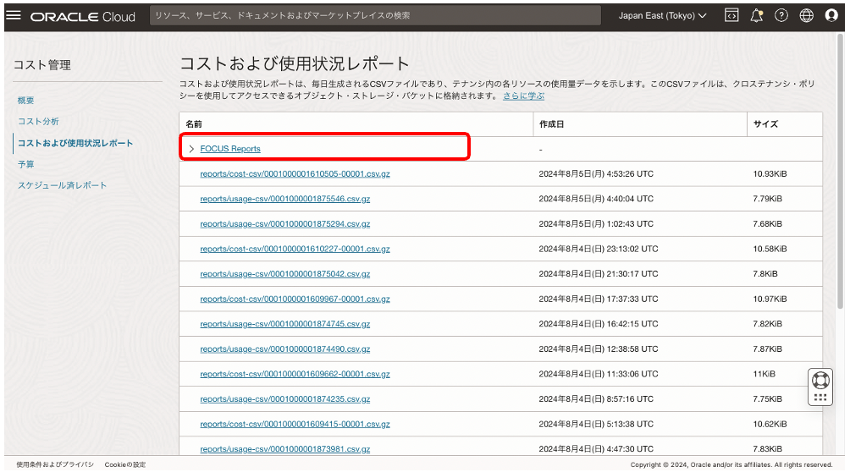Open the lifebuoy support widget

click(820, 380)
